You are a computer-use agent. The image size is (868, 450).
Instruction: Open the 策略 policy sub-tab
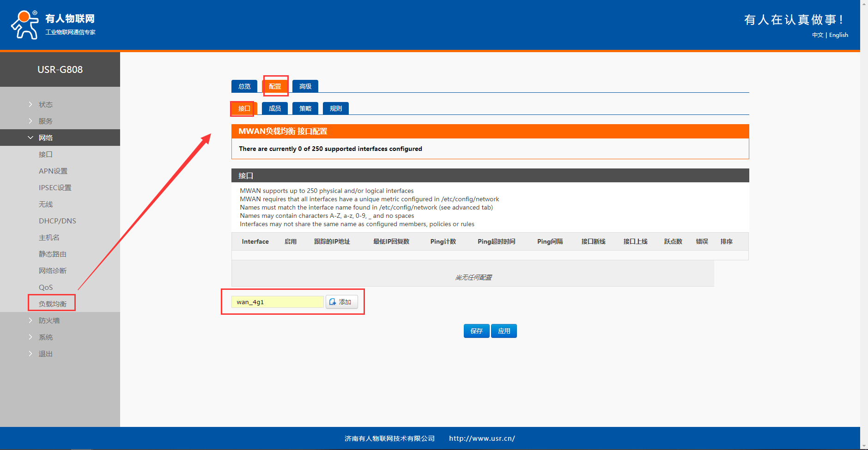point(305,108)
